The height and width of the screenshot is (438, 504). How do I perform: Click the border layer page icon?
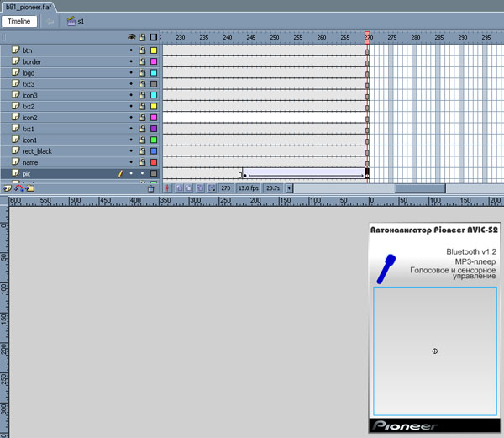(x=15, y=61)
